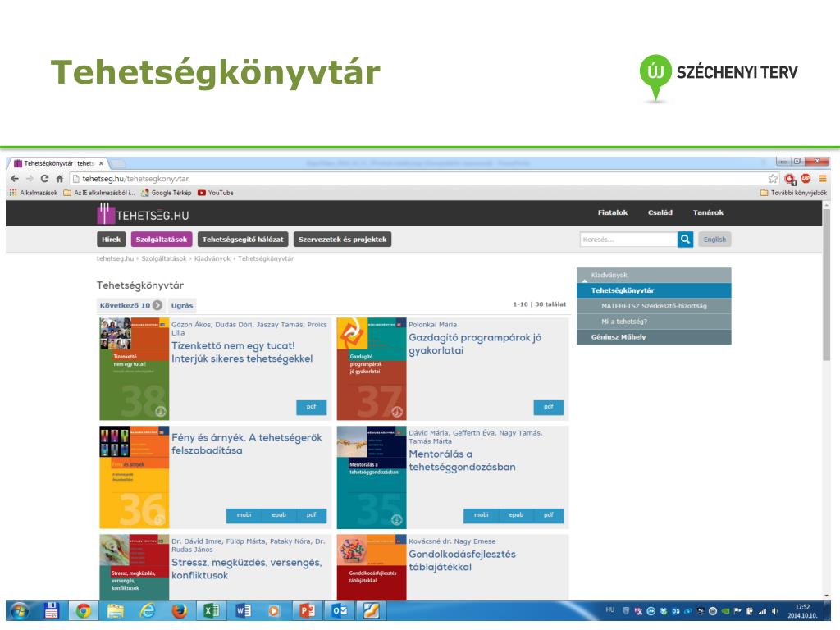The width and height of the screenshot is (840, 630).
Task: Click the browser forward arrow
Action: click(x=30, y=179)
